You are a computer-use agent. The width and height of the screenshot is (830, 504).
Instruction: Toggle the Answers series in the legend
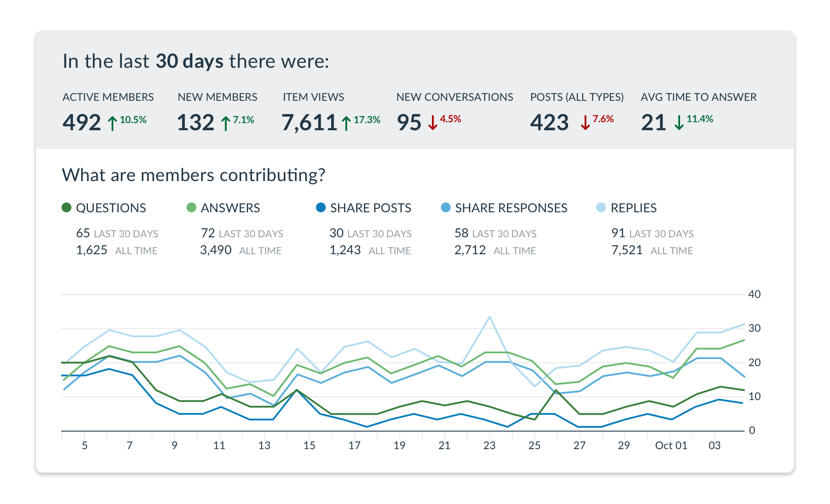[192, 207]
